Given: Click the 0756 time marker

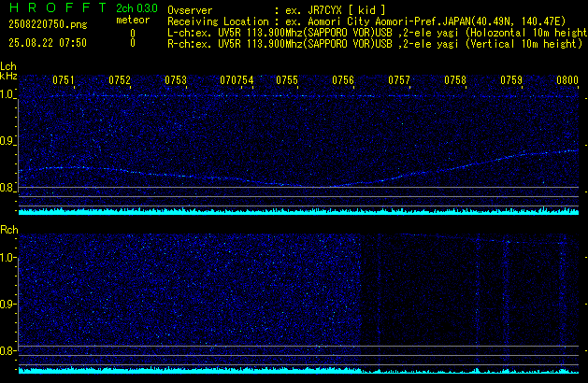Looking at the screenshot, I should pyautogui.click(x=343, y=80).
